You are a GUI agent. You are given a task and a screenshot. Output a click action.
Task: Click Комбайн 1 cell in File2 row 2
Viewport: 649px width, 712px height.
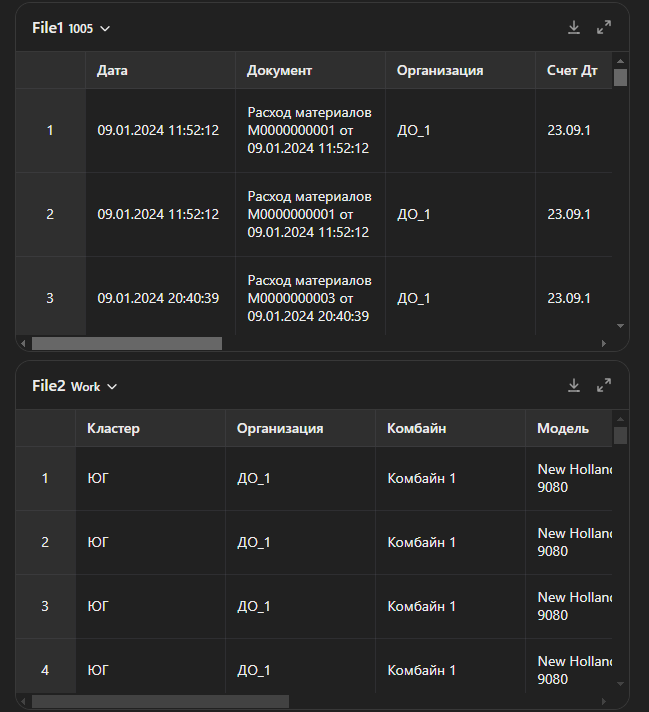point(421,542)
